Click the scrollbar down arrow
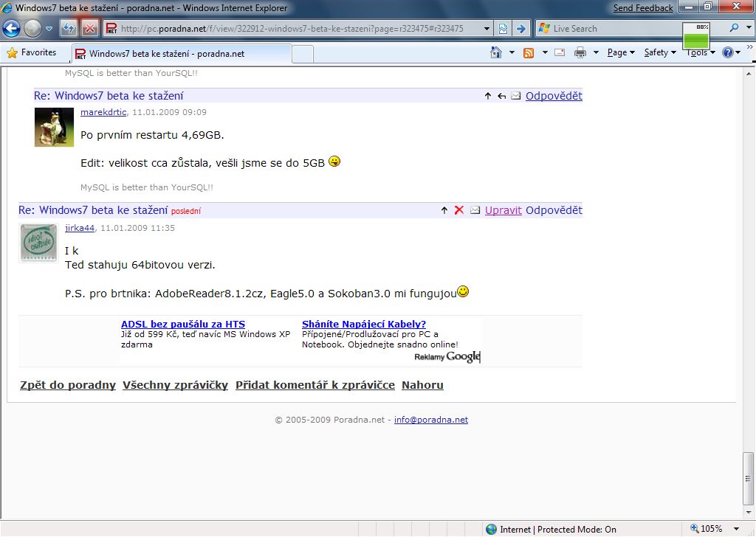This screenshot has height=537, width=756. 749,513
